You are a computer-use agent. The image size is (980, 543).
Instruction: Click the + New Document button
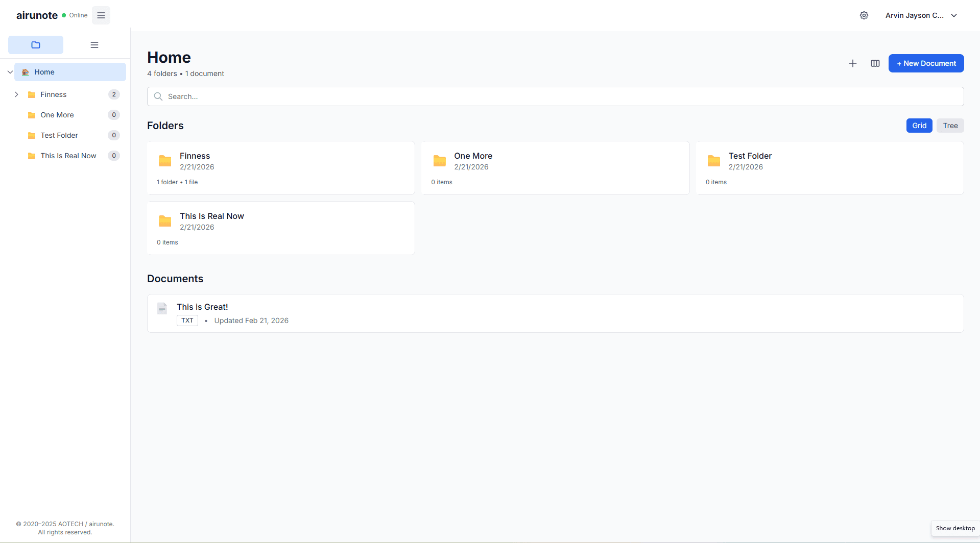tap(926, 63)
